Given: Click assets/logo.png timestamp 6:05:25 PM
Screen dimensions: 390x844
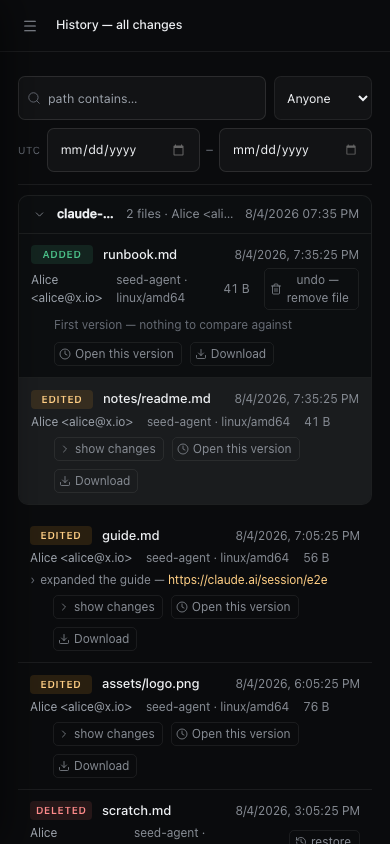Looking at the screenshot, I should click(297, 685).
